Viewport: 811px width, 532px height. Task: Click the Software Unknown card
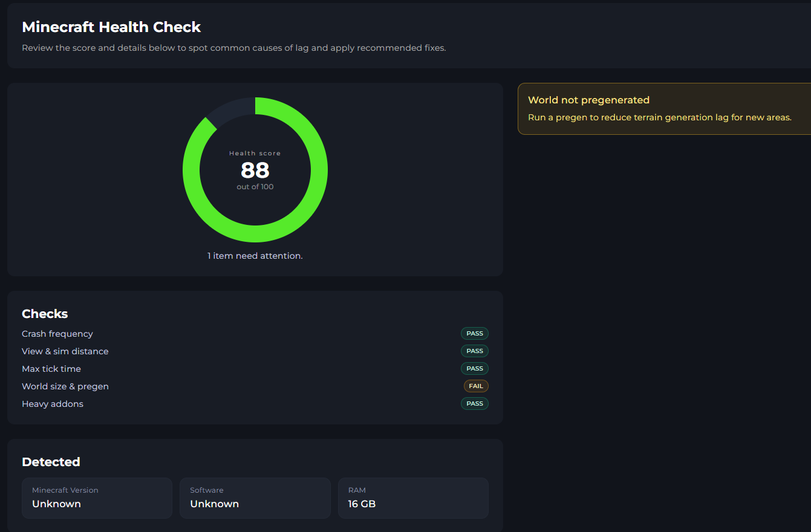tap(255, 498)
